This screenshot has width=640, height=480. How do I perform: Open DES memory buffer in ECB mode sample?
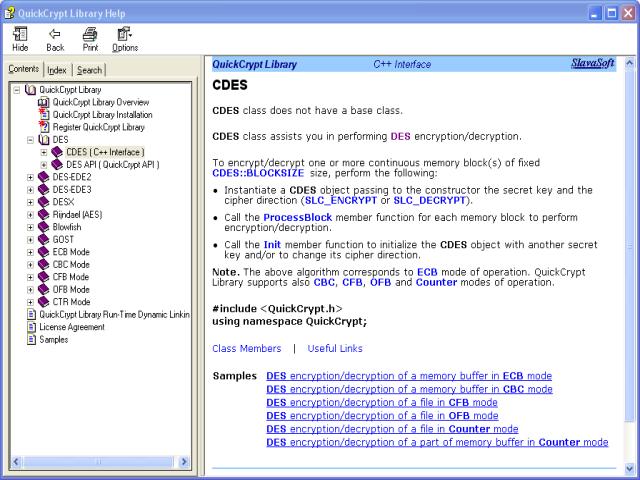(409, 376)
